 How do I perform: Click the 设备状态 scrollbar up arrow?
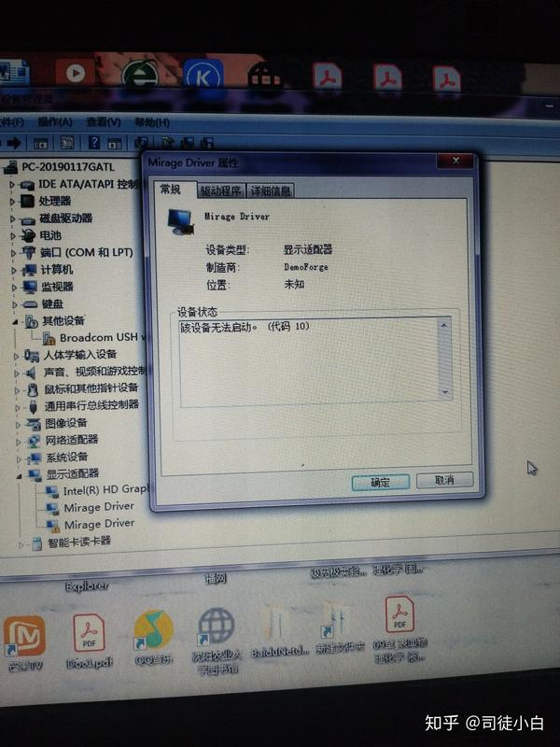pos(444,325)
